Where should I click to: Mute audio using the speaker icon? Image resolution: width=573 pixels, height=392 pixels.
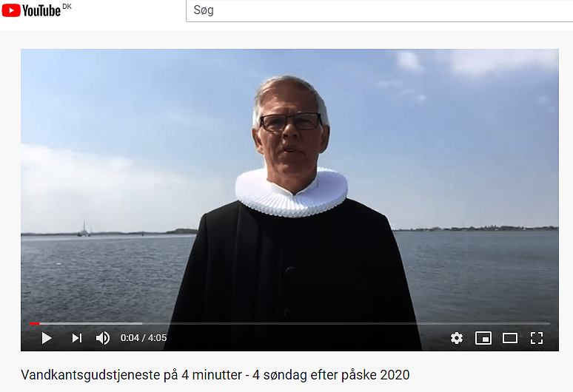click(103, 338)
